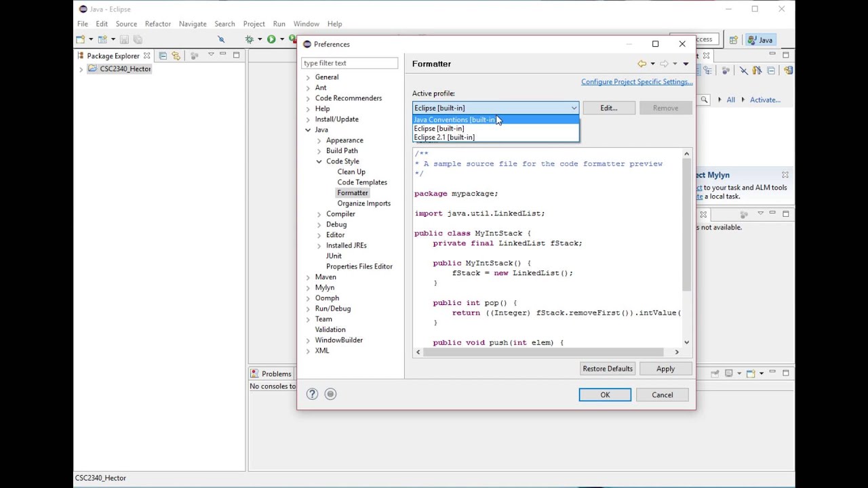
Task: Open the Active profile combo box
Action: coord(496,108)
